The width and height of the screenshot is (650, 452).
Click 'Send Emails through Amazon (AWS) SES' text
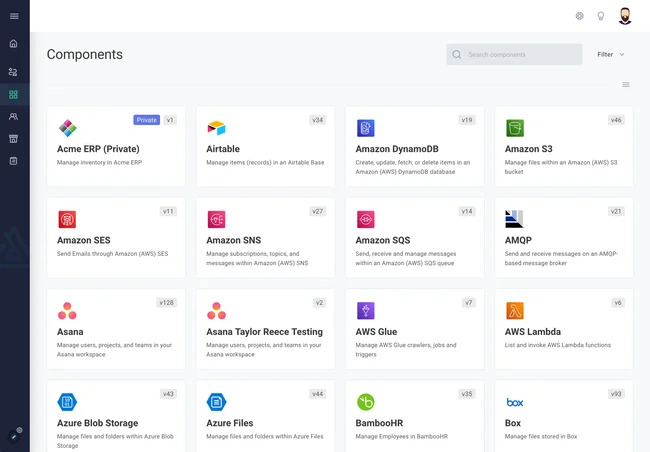point(112,254)
